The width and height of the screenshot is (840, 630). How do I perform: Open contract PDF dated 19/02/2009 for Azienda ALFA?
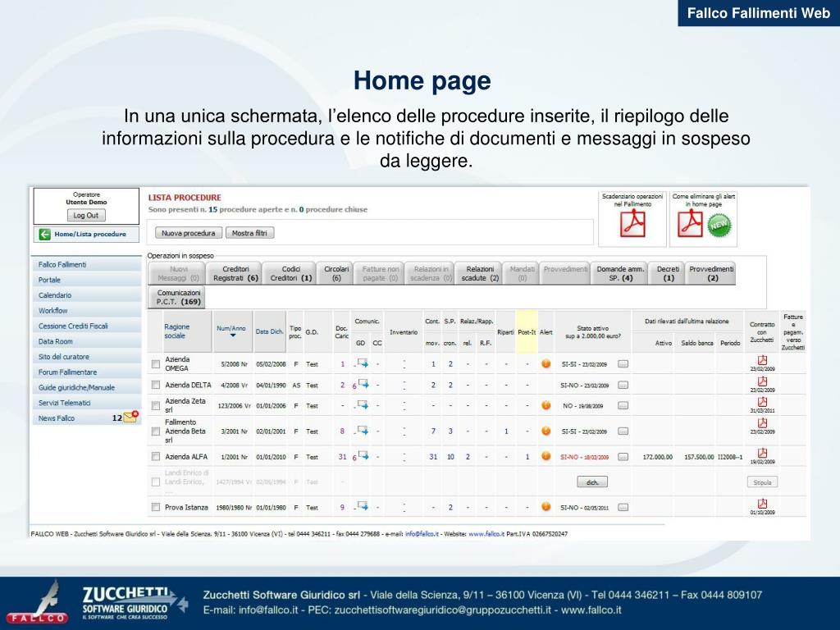(762, 453)
